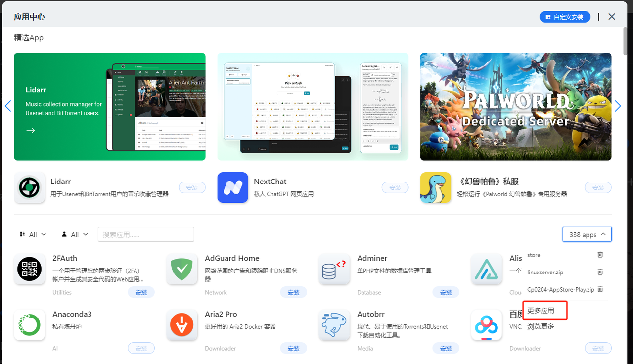
Task: Click 安装 for featured Lidarr
Action: pyautogui.click(x=192, y=188)
